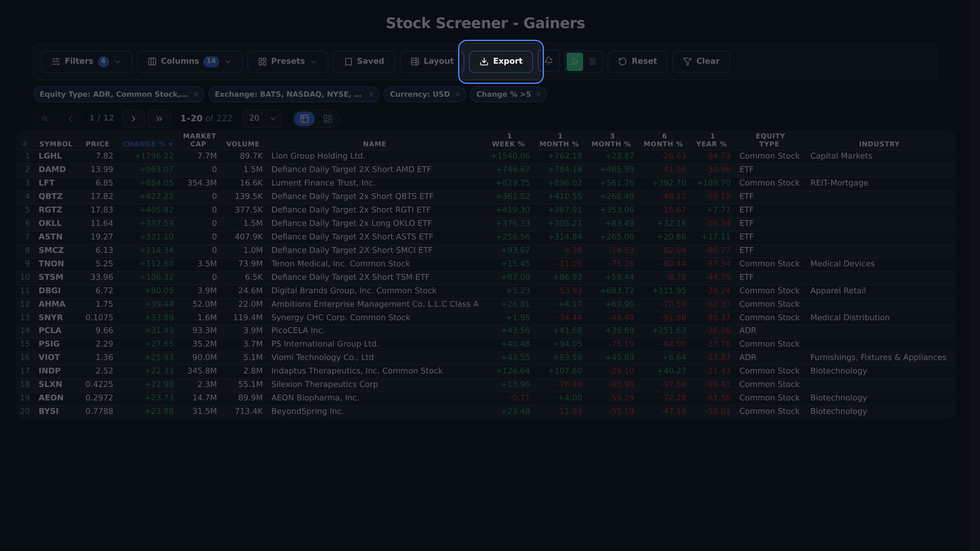Sort by the MARKET CAP column header
Screen dimensions: 980x551
click(199, 140)
